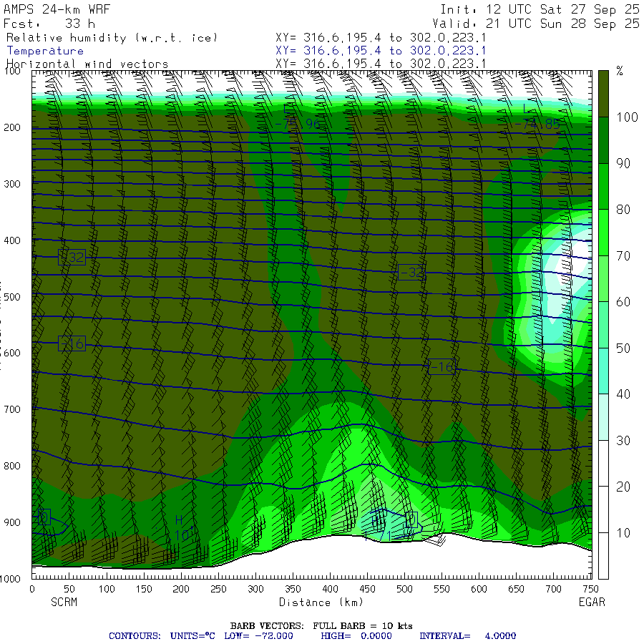Select the "750" tick on the distance axis
The height and width of the screenshot is (644, 644).
coord(590,589)
